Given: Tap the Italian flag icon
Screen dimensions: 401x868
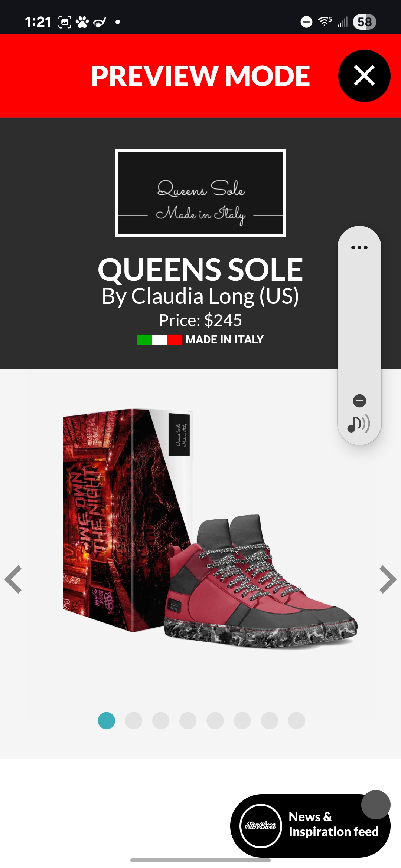Looking at the screenshot, I should [160, 339].
